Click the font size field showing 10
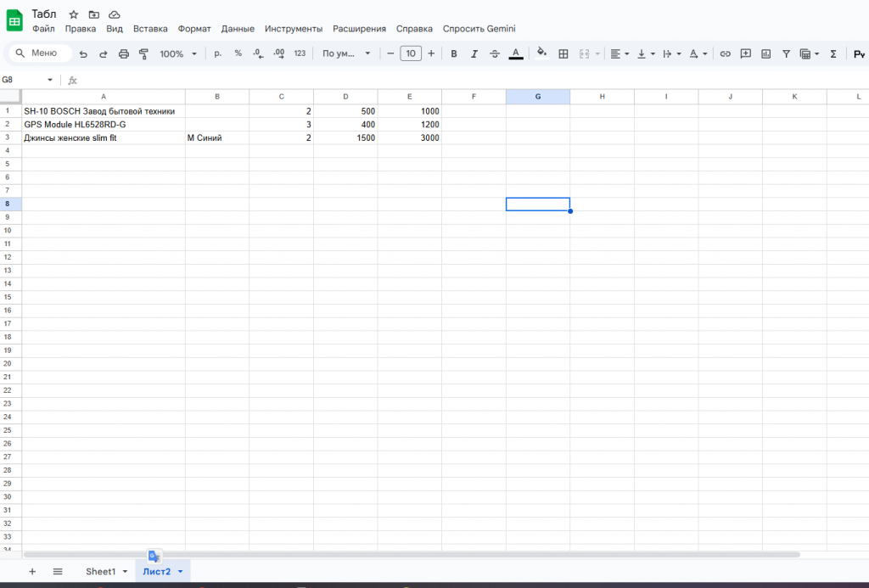Viewport: 869px width, 588px height. tap(411, 53)
